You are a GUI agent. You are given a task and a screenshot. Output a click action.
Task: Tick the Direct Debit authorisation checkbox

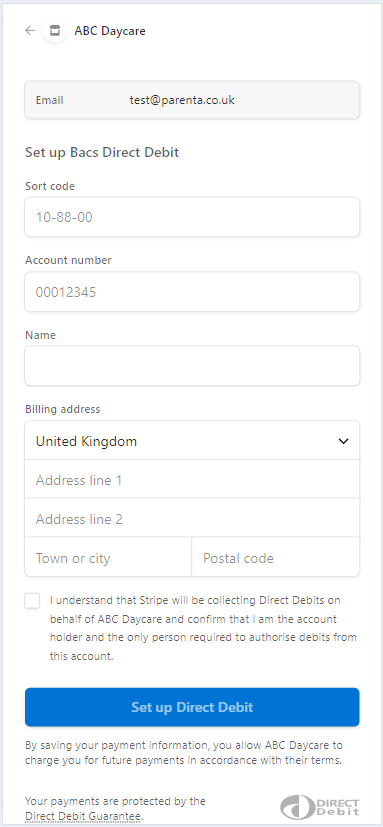tap(32, 601)
